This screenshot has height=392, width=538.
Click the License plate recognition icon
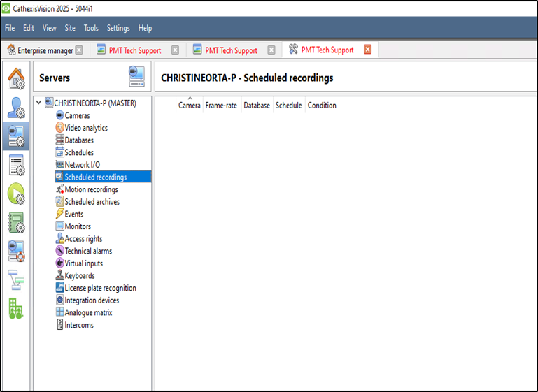click(x=59, y=288)
